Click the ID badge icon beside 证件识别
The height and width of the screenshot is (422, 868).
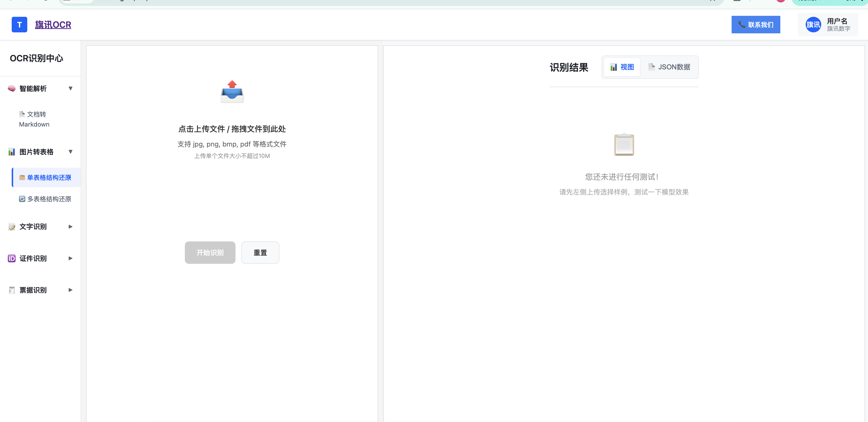coord(11,258)
